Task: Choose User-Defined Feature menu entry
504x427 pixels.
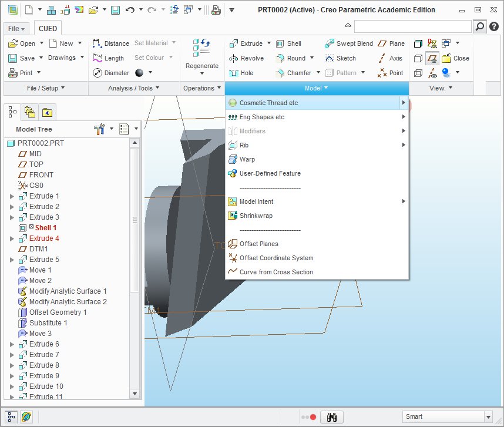Action: [317, 173]
